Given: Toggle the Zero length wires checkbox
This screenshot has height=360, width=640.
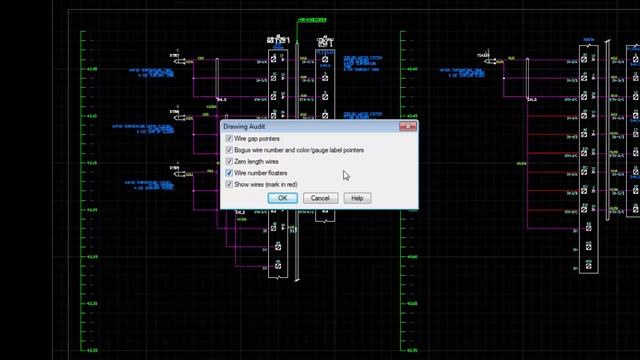Looking at the screenshot, I should click(229, 162).
